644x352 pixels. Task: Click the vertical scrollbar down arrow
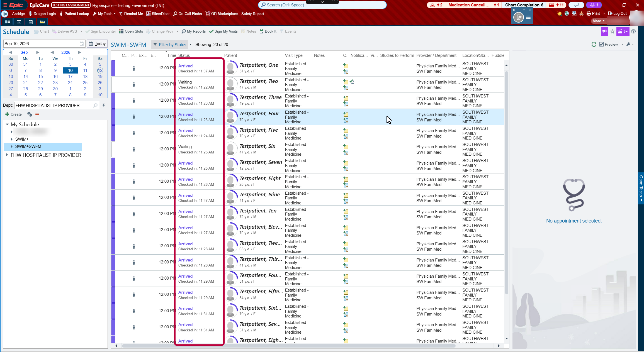coord(507,339)
